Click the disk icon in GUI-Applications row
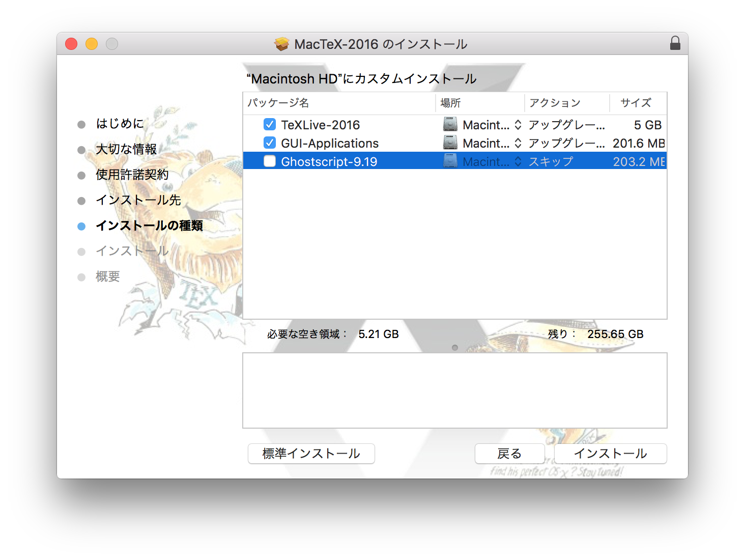745x560 pixels. point(450,143)
